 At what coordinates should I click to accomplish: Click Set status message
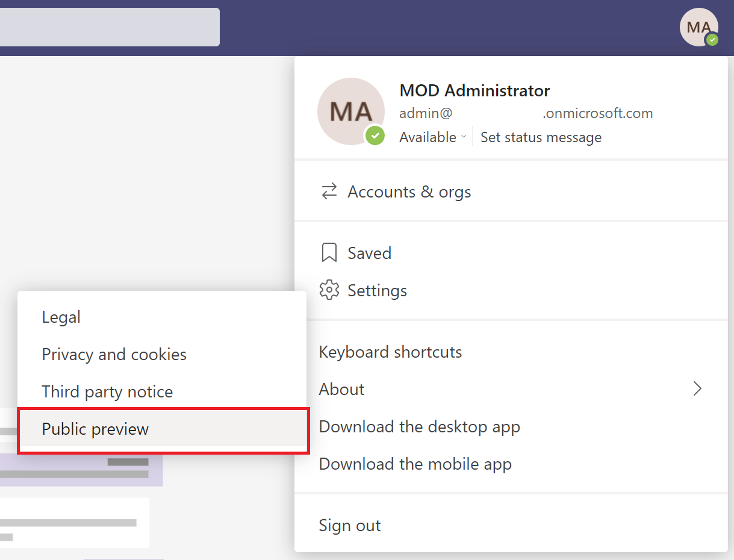tap(541, 137)
